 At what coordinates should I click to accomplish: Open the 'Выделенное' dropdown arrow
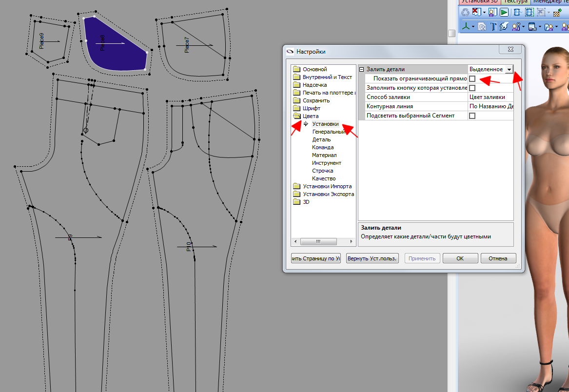(x=509, y=70)
